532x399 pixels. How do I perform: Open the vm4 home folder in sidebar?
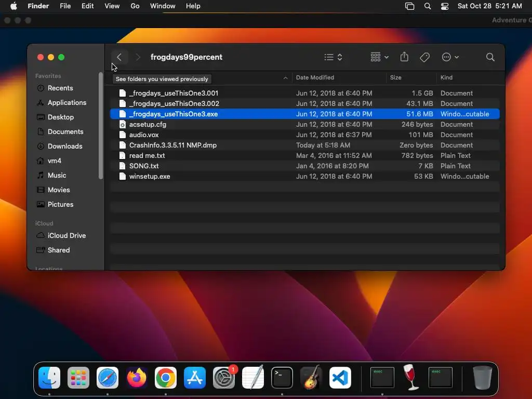click(x=49, y=161)
